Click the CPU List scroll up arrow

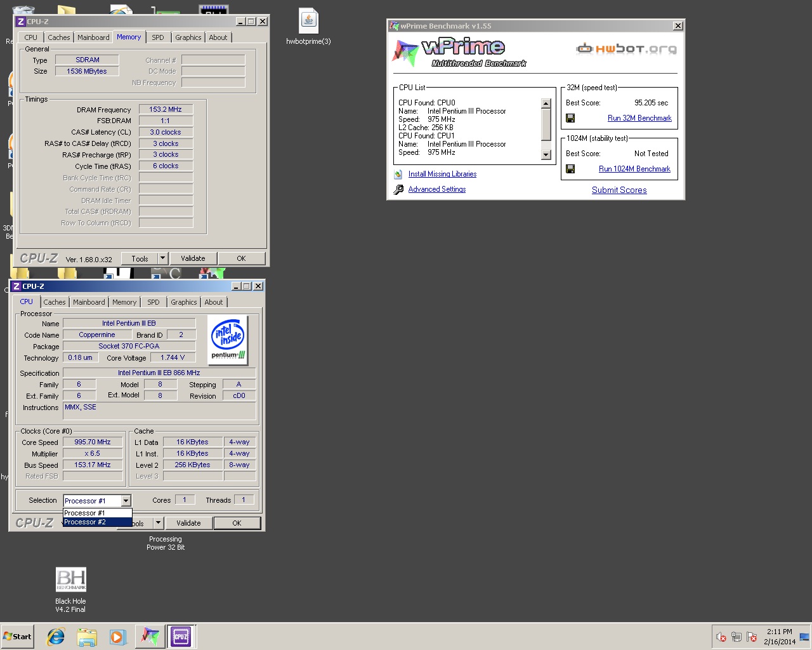coord(546,103)
